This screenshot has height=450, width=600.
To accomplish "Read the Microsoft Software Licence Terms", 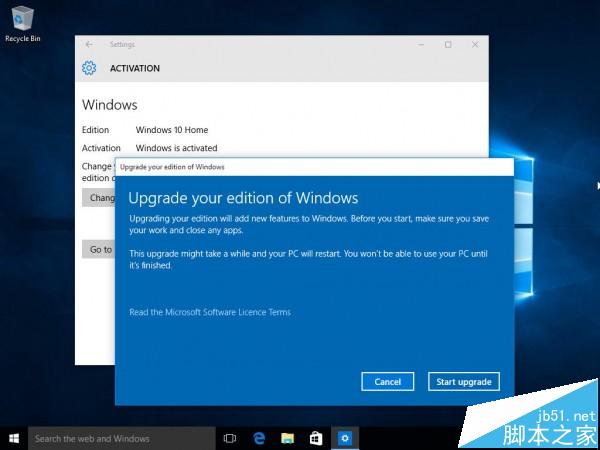I will (x=210, y=312).
